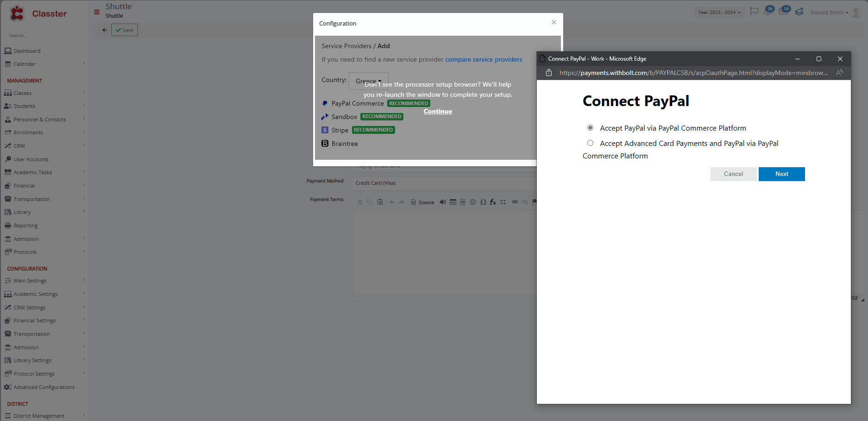Click the Paste clipboard icon in editor
868x421 pixels.
pyautogui.click(x=380, y=202)
